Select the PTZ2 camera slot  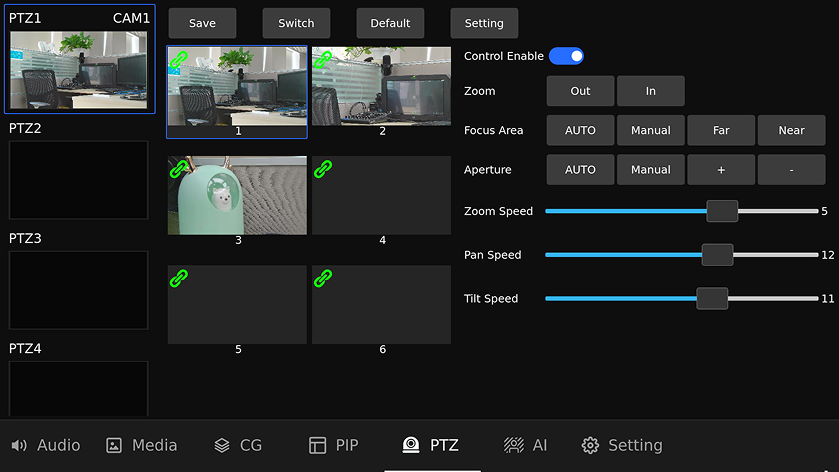(79, 180)
